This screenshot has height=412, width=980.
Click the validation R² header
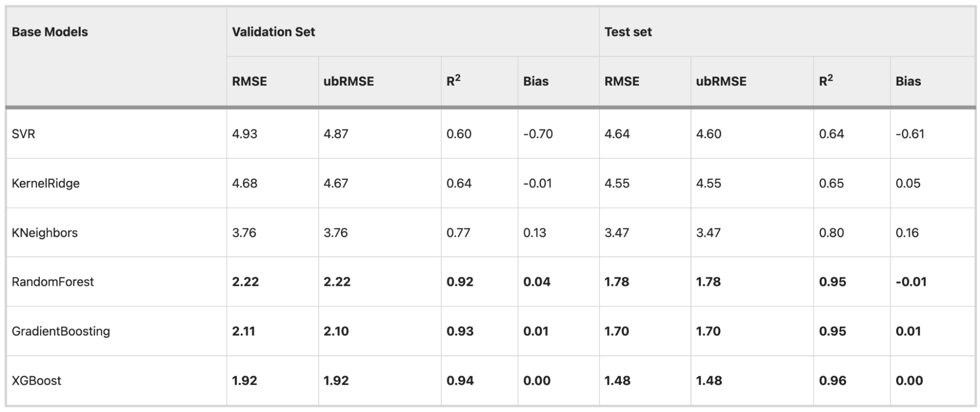pos(453,81)
